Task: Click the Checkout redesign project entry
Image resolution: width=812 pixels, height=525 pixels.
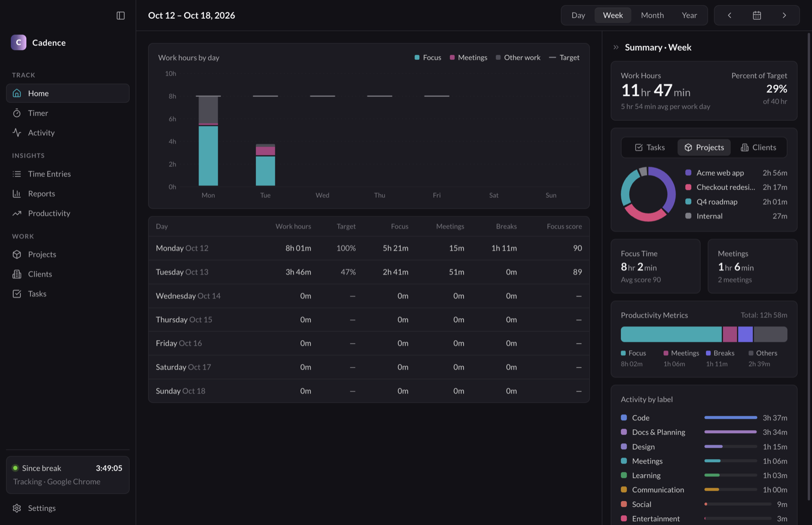Action: tap(736, 187)
